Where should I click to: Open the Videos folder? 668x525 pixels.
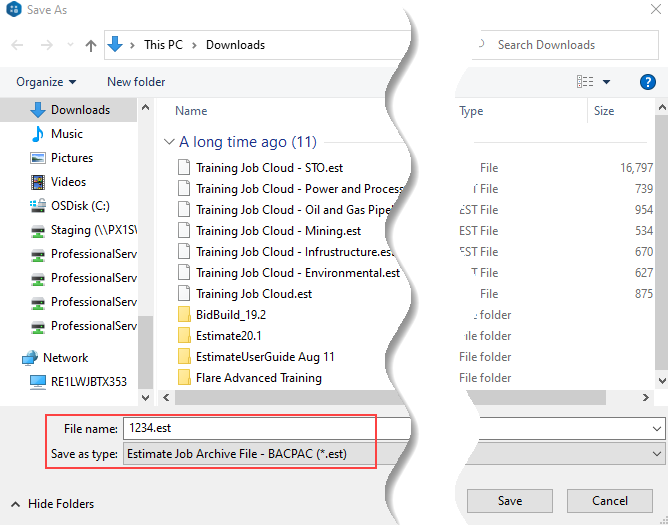(68, 182)
